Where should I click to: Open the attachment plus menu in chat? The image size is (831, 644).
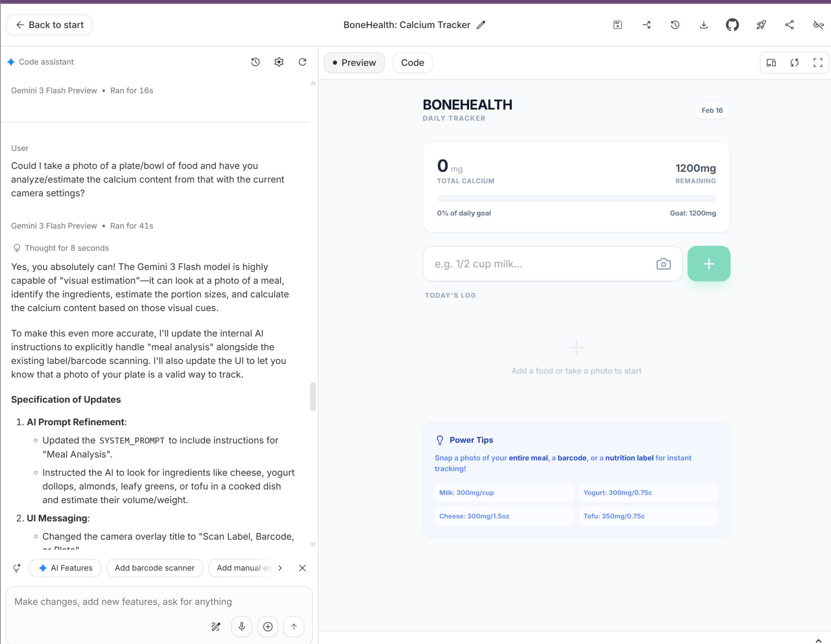pos(268,626)
